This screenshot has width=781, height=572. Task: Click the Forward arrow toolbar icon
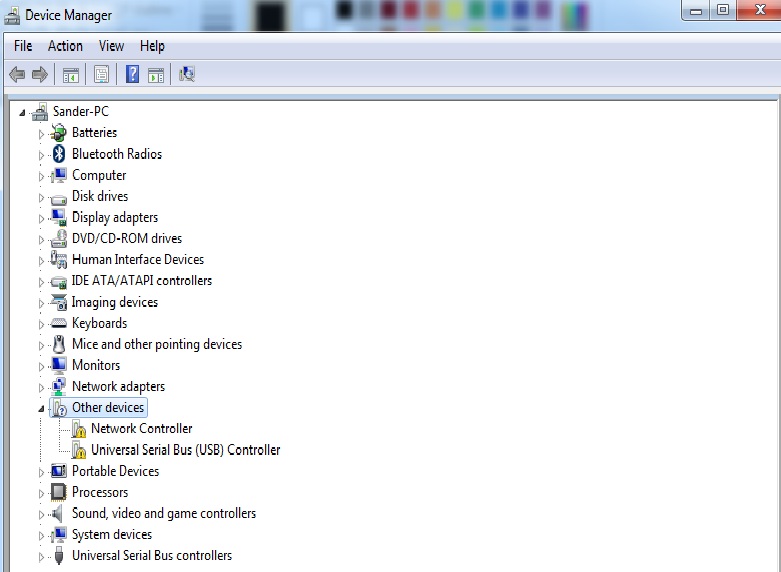(40, 75)
